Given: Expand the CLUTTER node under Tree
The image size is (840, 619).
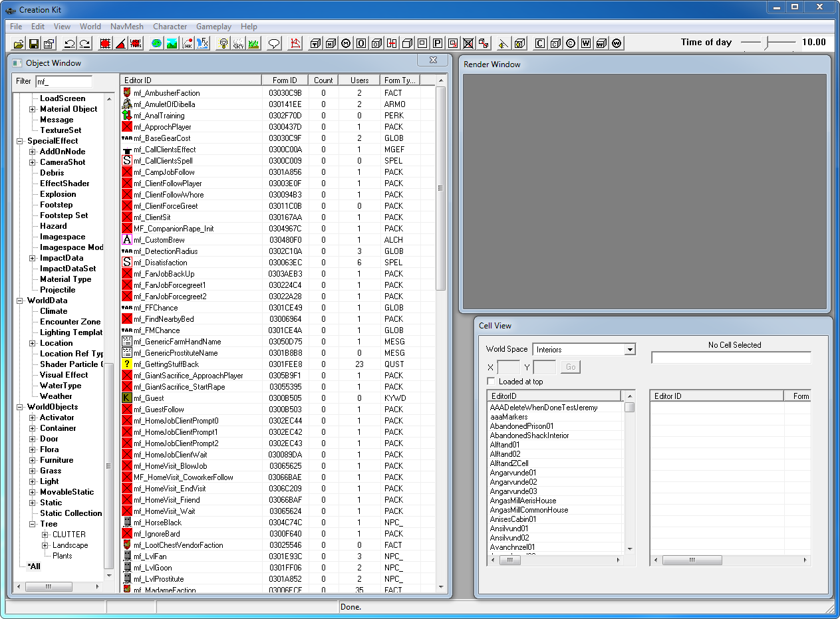Looking at the screenshot, I should pyautogui.click(x=45, y=535).
